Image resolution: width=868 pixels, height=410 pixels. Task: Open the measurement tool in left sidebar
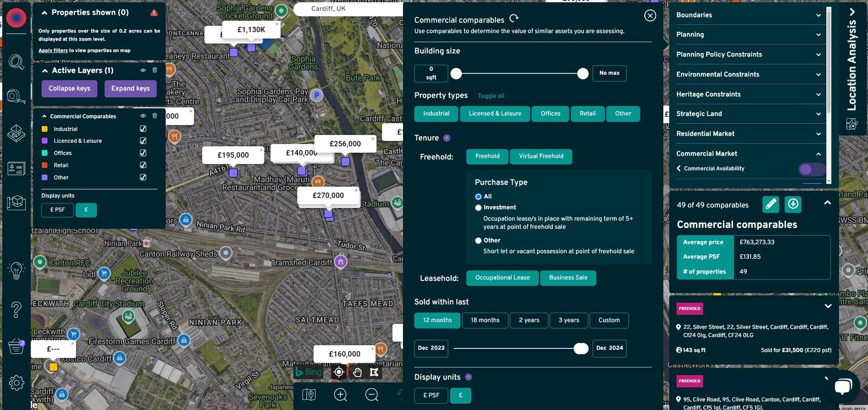click(16, 96)
